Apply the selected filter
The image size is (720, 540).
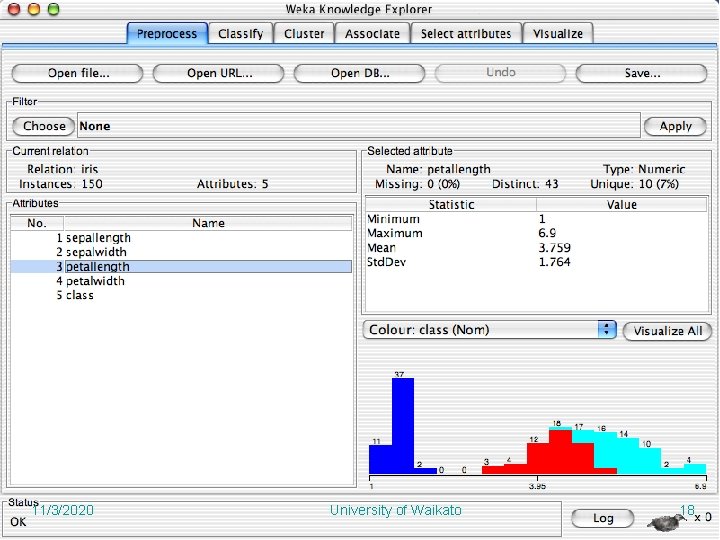pos(675,126)
